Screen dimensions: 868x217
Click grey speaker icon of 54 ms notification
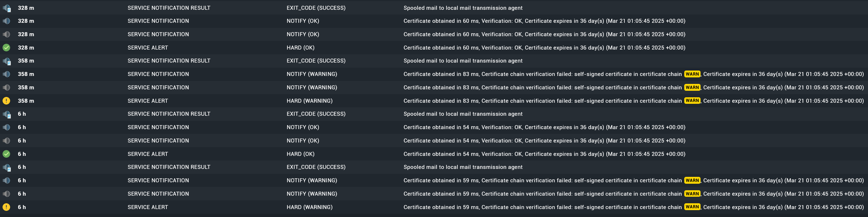click(x=7, y=141)
